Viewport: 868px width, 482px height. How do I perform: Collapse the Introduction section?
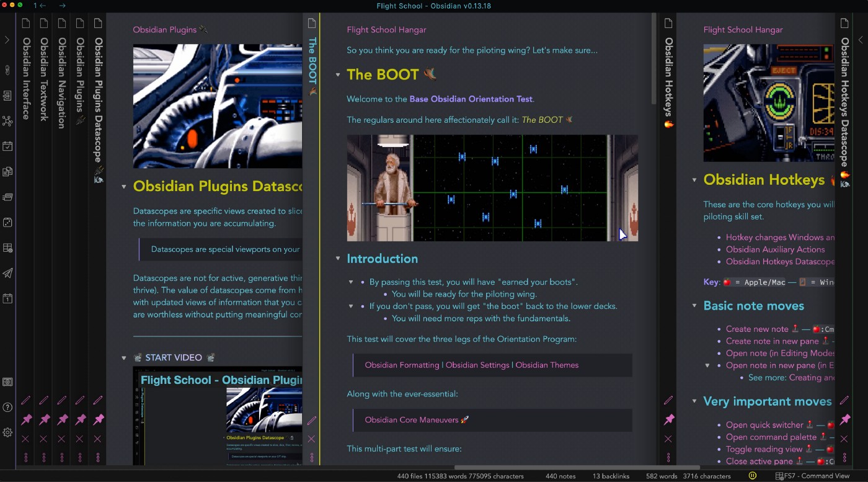pyautogui.click(x=338, y=259)
